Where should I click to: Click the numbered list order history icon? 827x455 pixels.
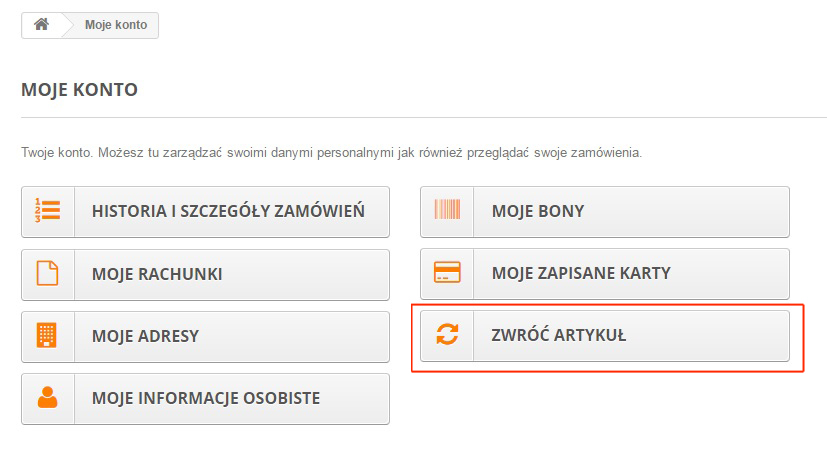(47, 211)
